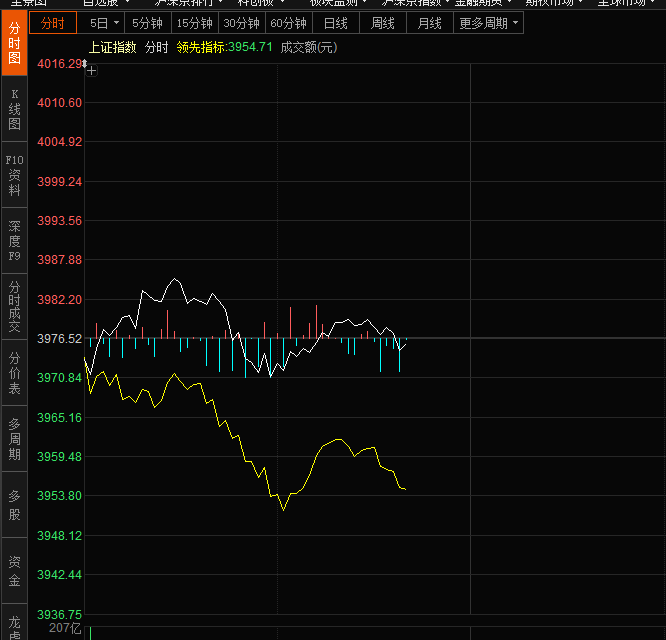The height and width of the screenshot is (640, 666).
Task: Open the 多股 sidebar view
Action: [14, 504]
